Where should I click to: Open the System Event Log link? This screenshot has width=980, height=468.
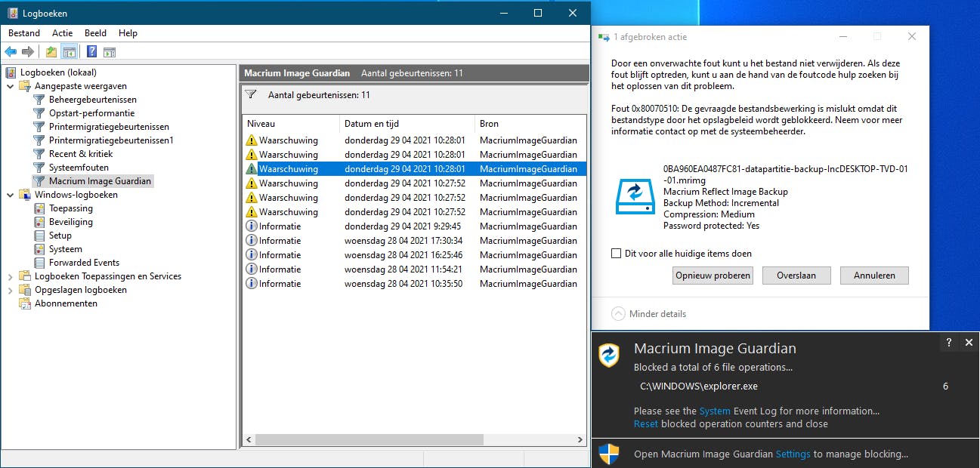715,411
